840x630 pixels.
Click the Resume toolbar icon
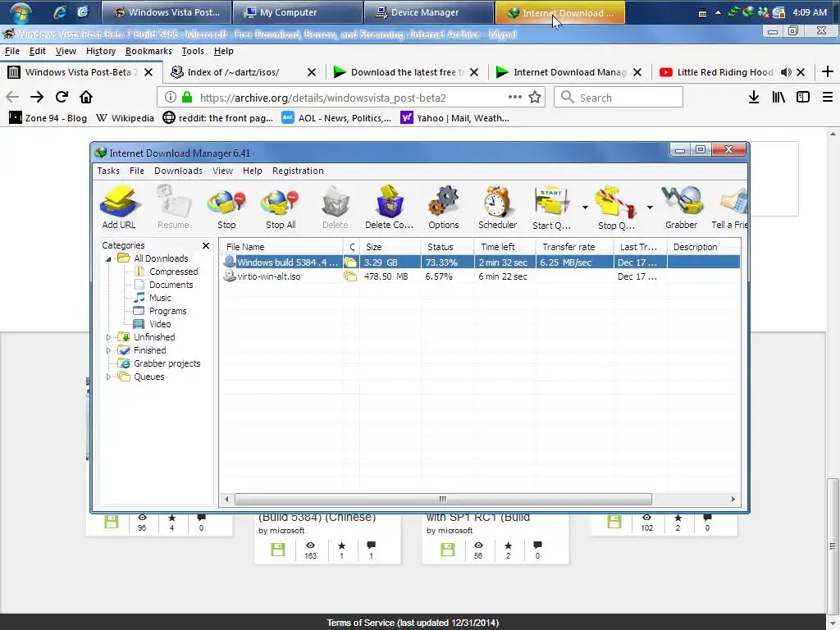click(173, 208)
